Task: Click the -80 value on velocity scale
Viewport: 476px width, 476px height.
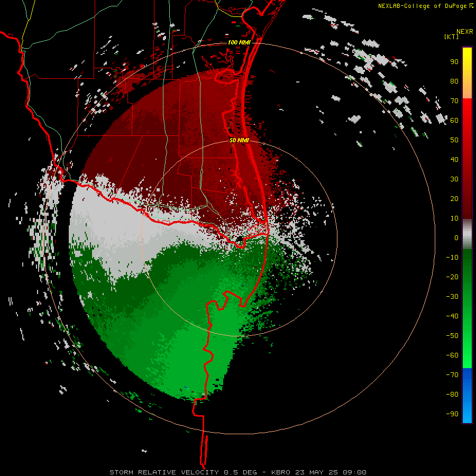Action: coord(452,395)
